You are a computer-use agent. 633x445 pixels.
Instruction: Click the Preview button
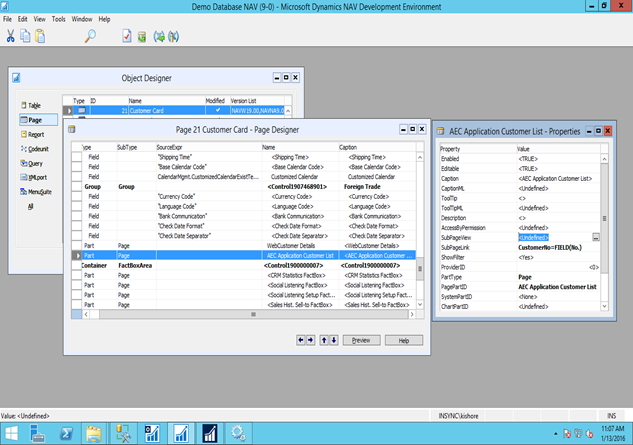pos(361,340)
